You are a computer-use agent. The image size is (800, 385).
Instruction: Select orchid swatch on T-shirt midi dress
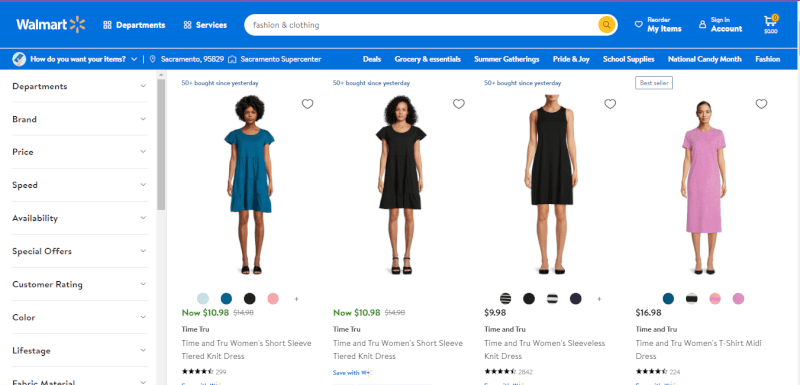738,299
